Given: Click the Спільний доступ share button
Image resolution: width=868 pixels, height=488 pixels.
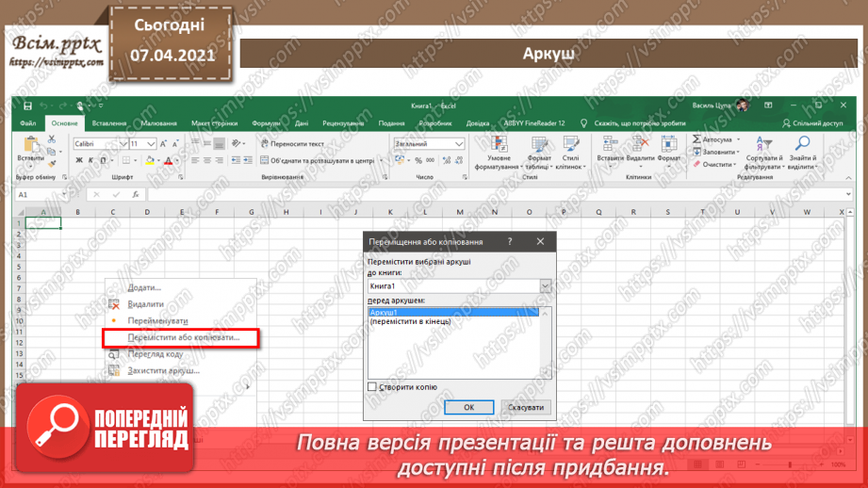Looking at the screenshot, I should tap(812, 123).
